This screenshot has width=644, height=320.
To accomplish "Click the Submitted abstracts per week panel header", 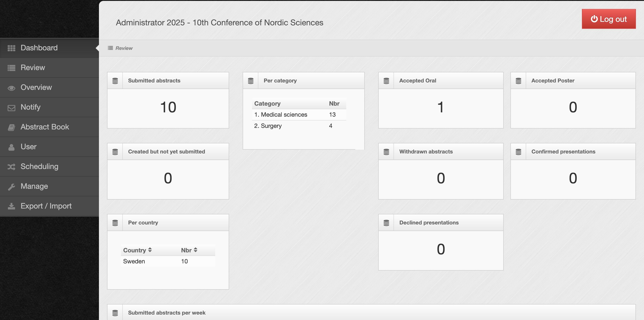I will tap(166, 313).
